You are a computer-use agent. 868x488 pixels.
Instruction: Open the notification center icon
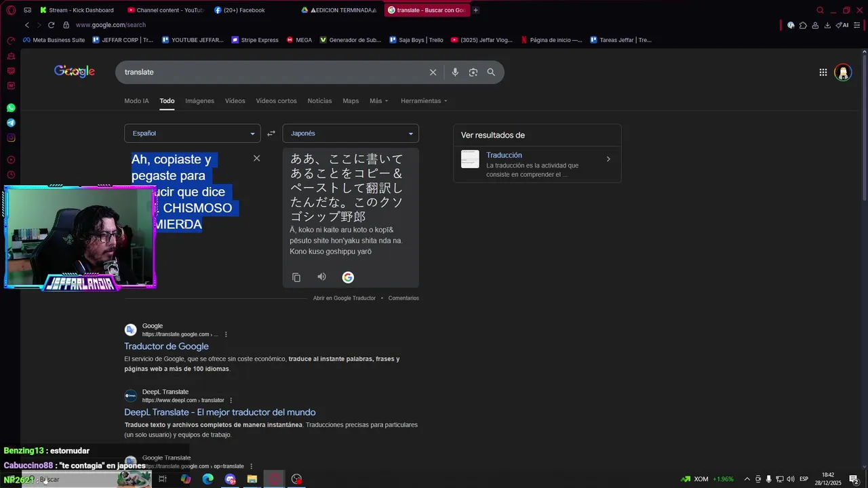(854, 479)
